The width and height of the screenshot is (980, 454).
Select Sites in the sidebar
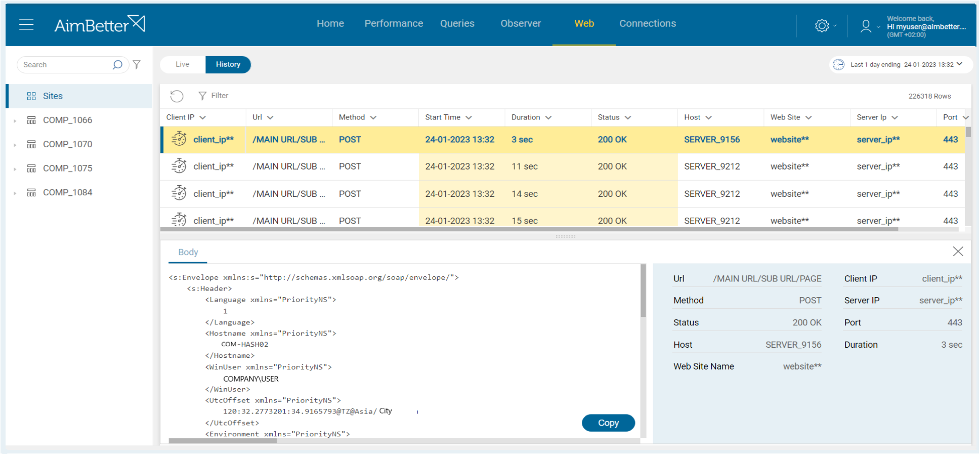point(79,96)
